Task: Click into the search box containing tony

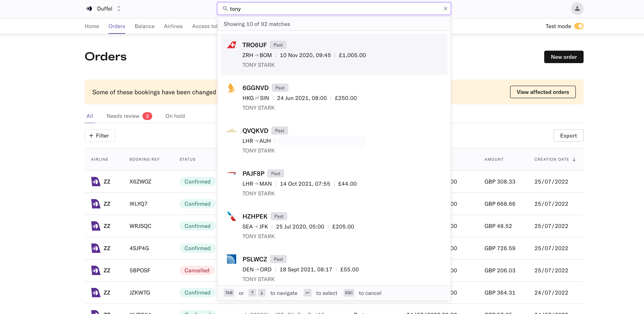Action: [x=334, y=9]
